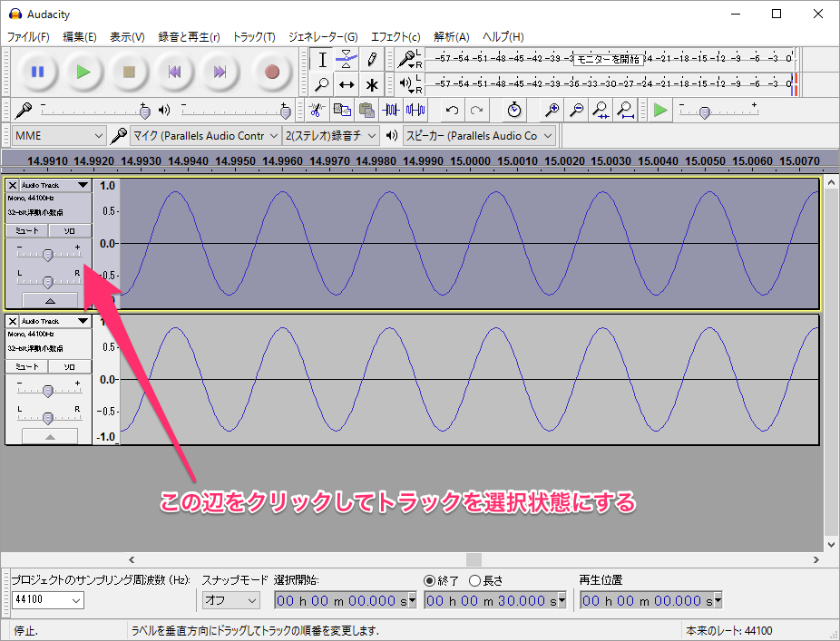This screenshot has height=641, width=840.
Task: Click the selection start time field
Action: coord(345,600)
